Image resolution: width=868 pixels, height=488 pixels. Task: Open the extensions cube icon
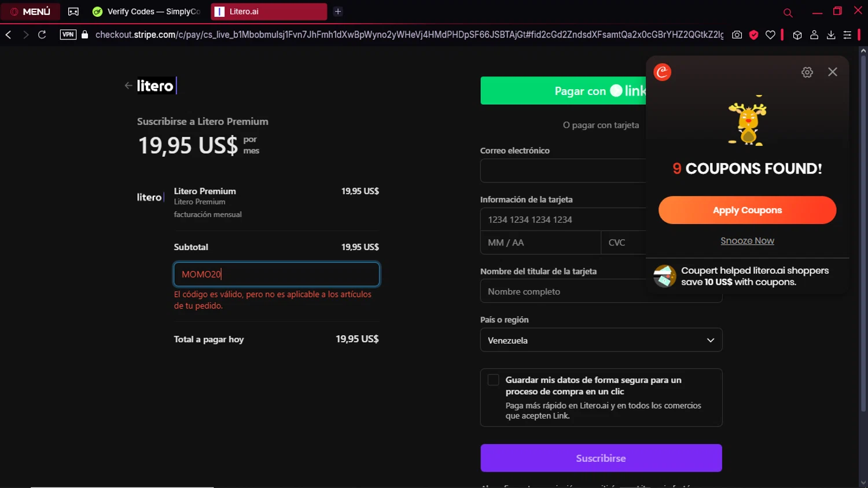coord(797,35)
